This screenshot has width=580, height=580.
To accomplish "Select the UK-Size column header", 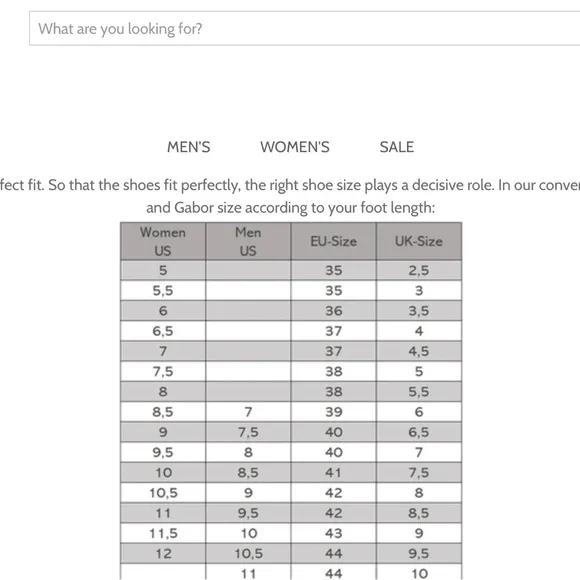I will 419,242.
